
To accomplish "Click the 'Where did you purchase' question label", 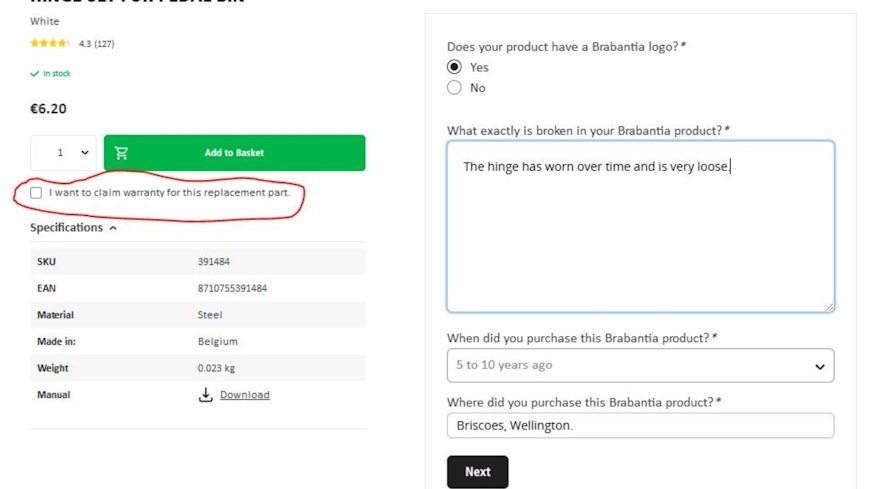I will 584,402.
